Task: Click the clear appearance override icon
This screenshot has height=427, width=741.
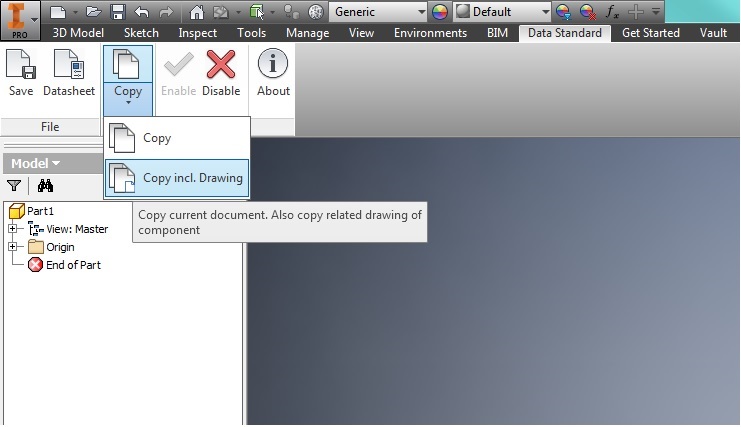Action: coord(587,12)
